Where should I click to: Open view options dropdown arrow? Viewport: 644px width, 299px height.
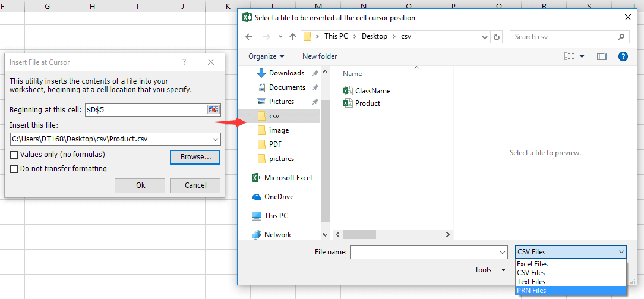[x=582, y=56]
